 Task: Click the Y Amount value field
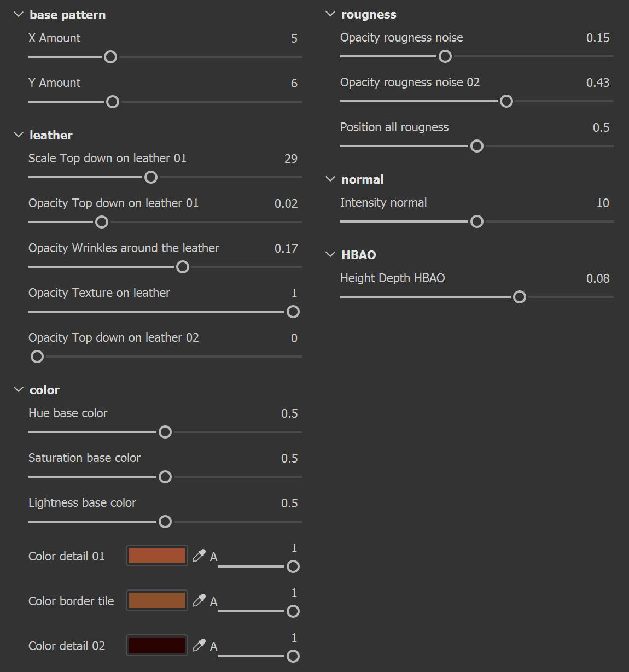tap(294, 83)
